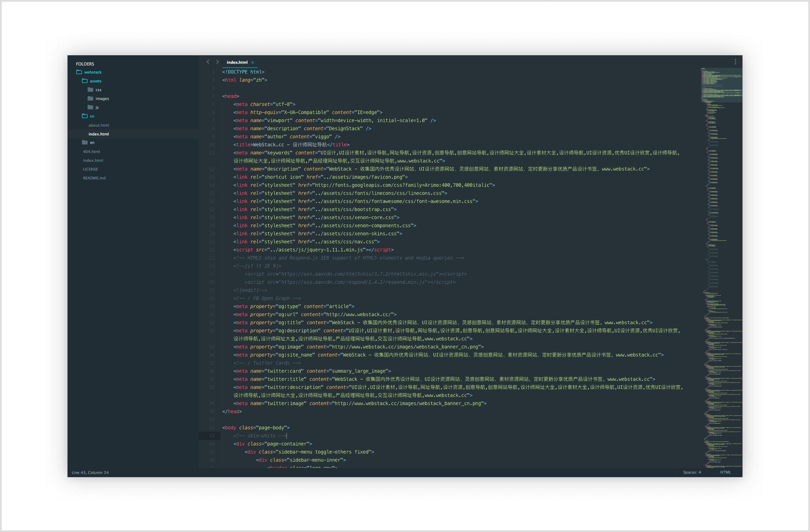Open the README.md file
This screenshot has width=810, height=532.
pos(94,178)
